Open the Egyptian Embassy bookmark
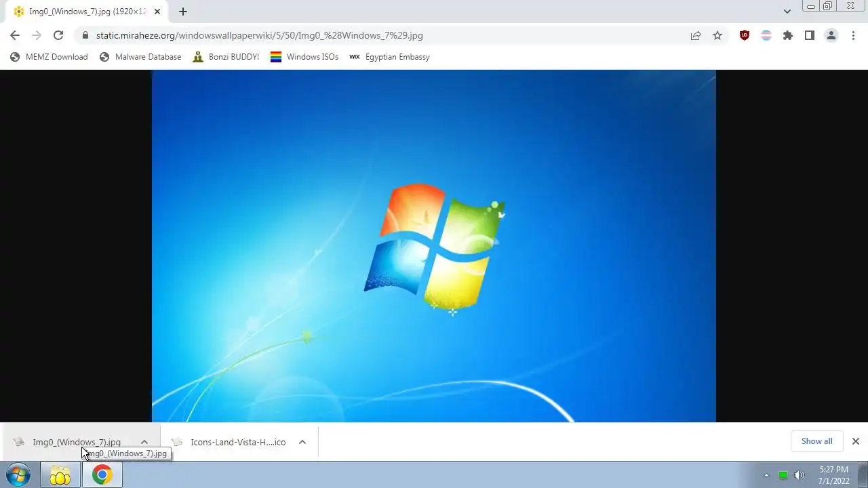 point(389,57)
